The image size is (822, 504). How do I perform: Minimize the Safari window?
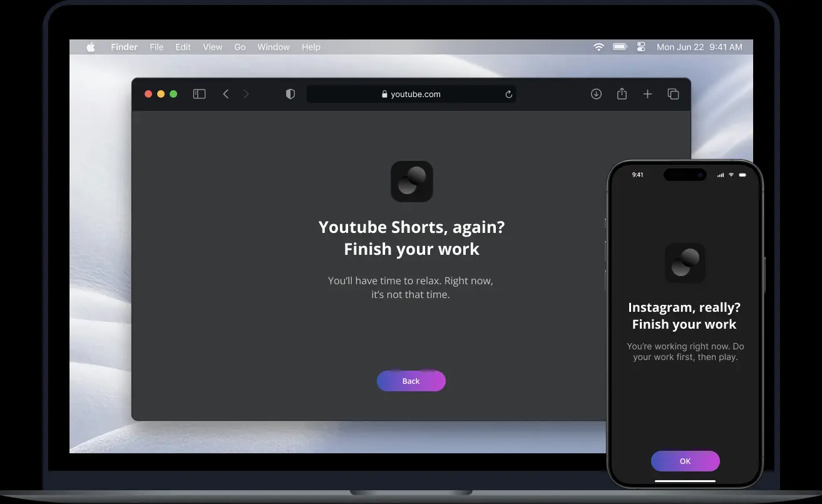pos(161,94)
